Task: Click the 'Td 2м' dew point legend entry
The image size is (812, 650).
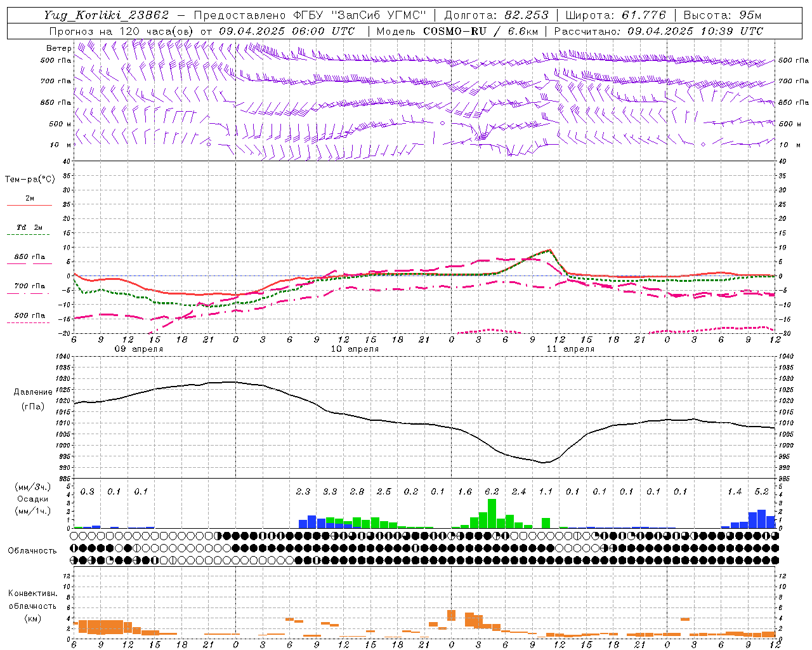Action: pyautogui.click(x=30, y=227)
